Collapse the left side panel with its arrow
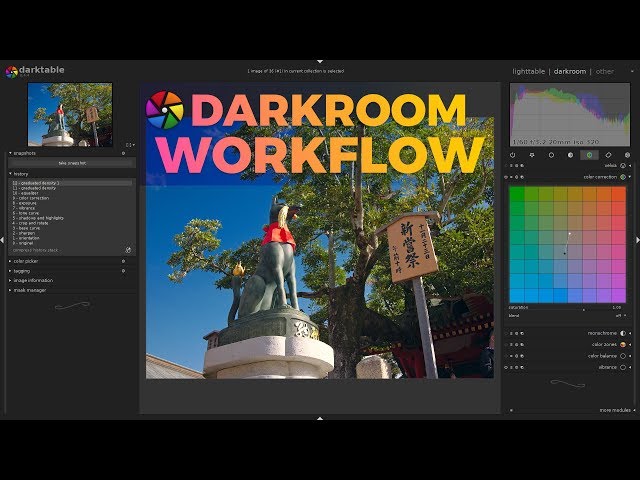 click(2, 240)
